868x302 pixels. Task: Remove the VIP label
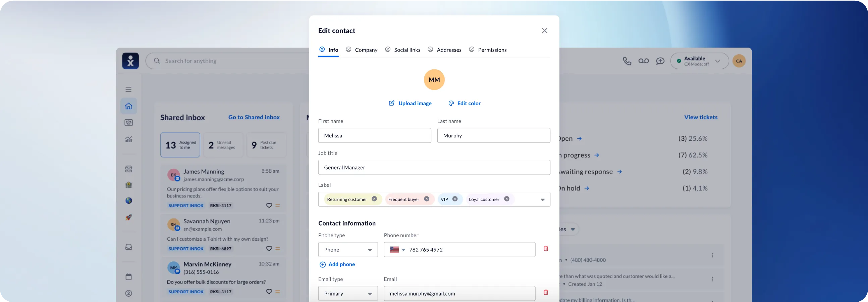(x=455, y=199)
